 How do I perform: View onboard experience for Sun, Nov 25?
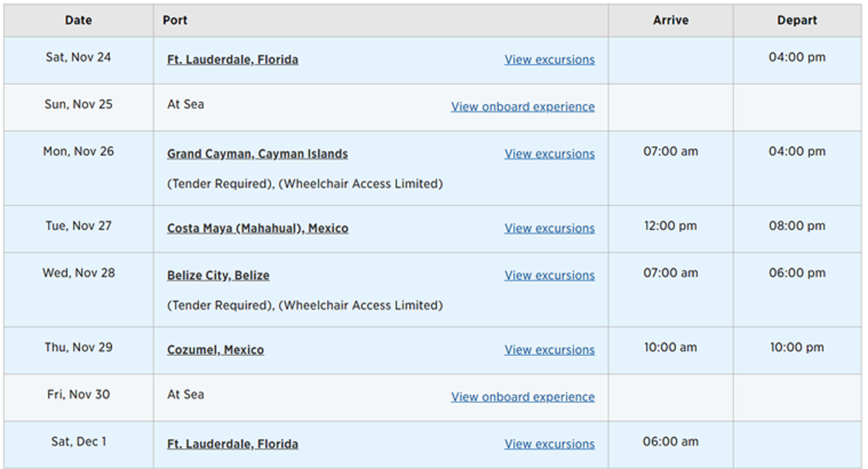pos(522,107)
